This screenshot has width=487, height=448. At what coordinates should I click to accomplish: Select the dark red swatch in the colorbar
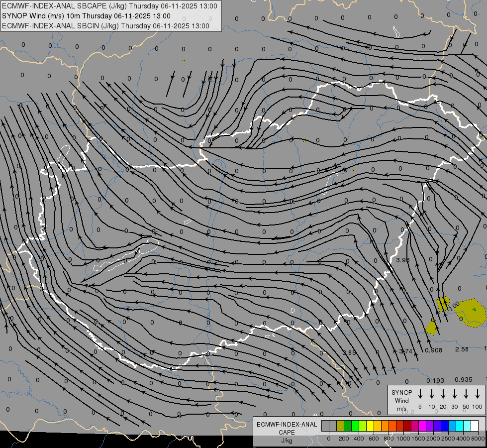point(407,426)
